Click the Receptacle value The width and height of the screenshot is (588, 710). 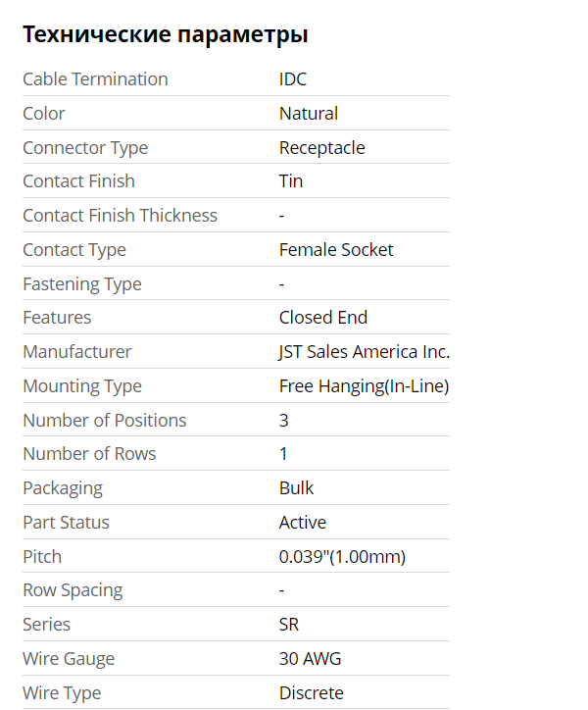[321, 148]
